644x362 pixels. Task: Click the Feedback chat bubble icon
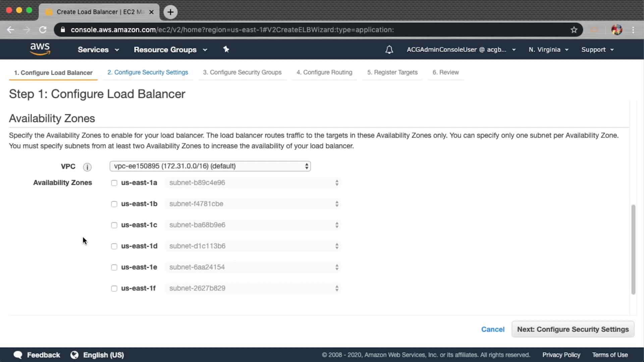tap(18, 355)
